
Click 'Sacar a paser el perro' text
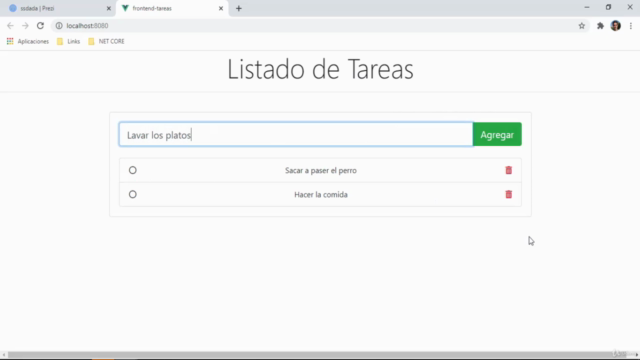(321, 171)
